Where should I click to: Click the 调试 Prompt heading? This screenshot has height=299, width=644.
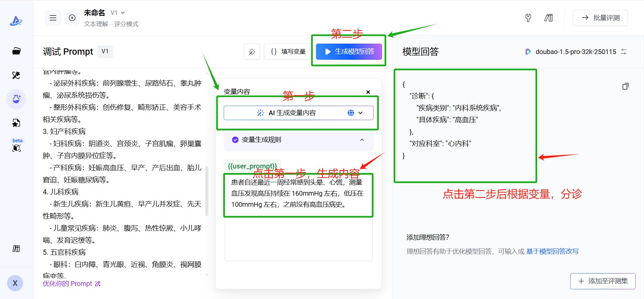pyautogui.click(x=68, y=52)
